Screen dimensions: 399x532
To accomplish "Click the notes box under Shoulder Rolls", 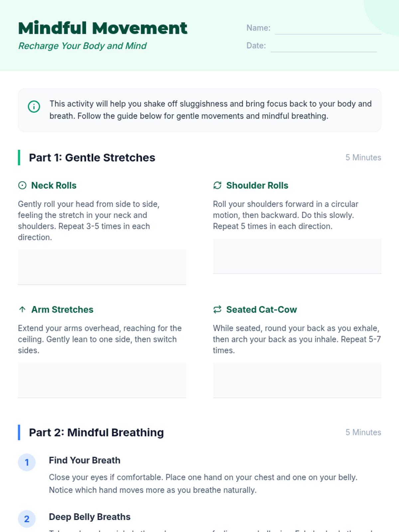I will (297, 256).
